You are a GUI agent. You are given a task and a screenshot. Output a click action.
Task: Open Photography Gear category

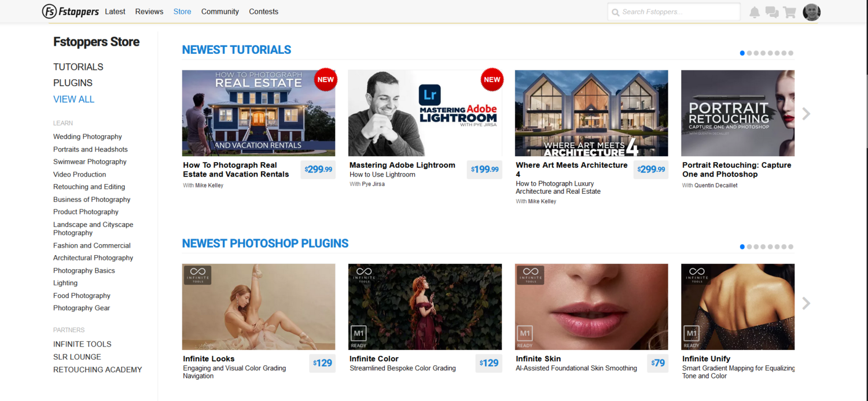(x=82, y=308)
